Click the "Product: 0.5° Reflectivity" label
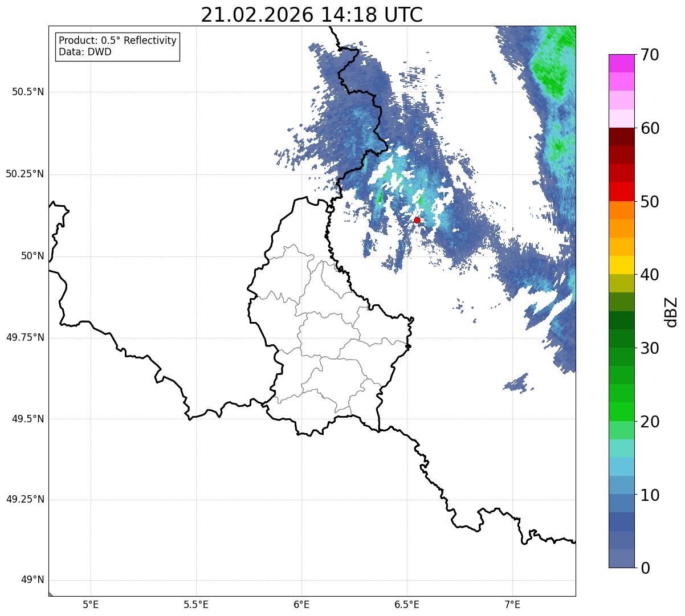 point(117,41)
